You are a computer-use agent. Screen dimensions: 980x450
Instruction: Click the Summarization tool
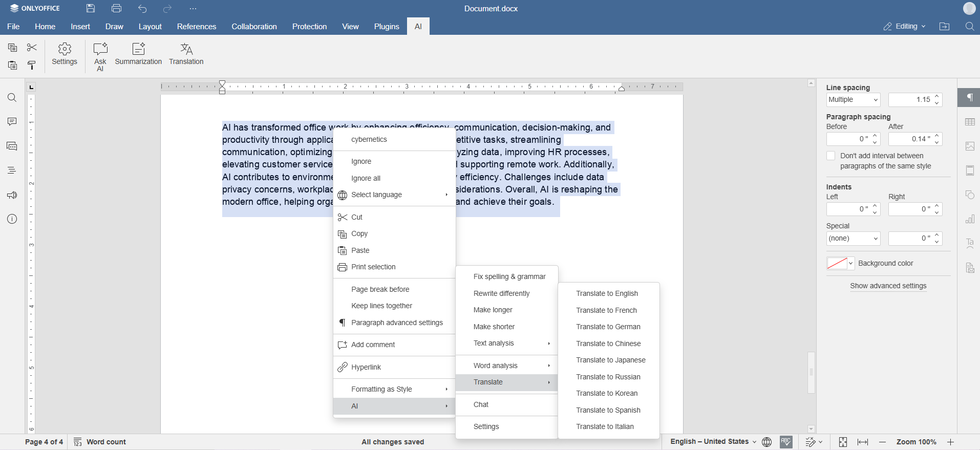pos(138,54)
